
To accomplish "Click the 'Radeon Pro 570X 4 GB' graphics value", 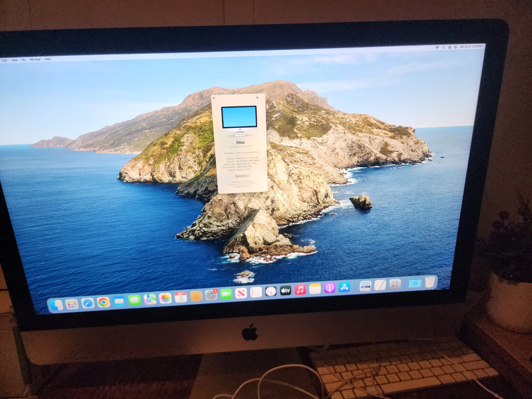I will pyautogui.click(x=248, y=158).
